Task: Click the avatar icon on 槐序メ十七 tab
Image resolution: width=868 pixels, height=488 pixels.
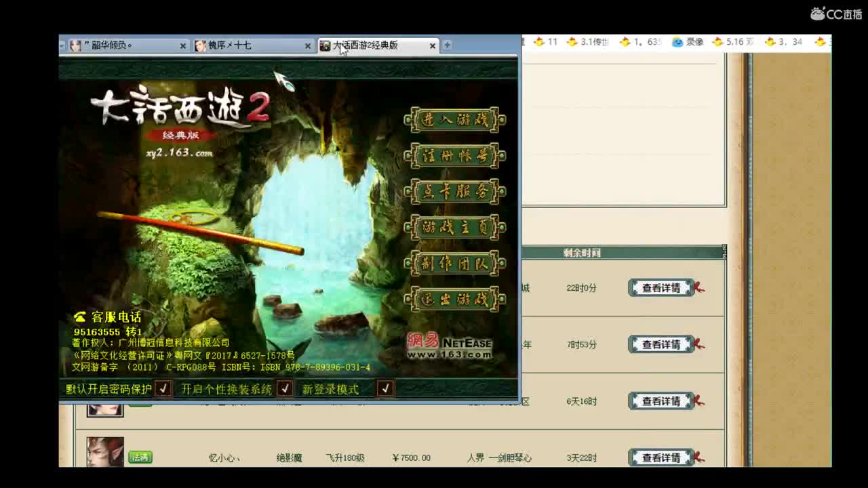Action: tap(200, 45)
